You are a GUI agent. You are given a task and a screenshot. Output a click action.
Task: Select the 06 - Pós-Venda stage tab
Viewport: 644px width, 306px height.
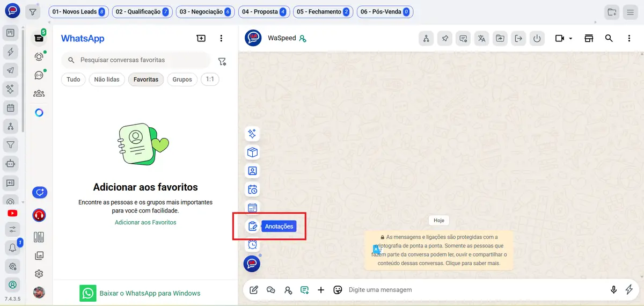[x=385, y=12]
